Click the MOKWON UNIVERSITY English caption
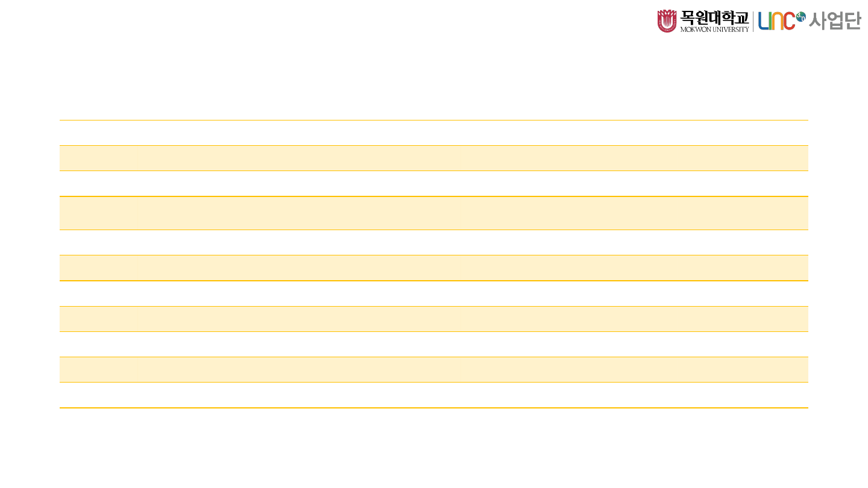Screen dimensions: 868x488 click(x=714, y=29)
